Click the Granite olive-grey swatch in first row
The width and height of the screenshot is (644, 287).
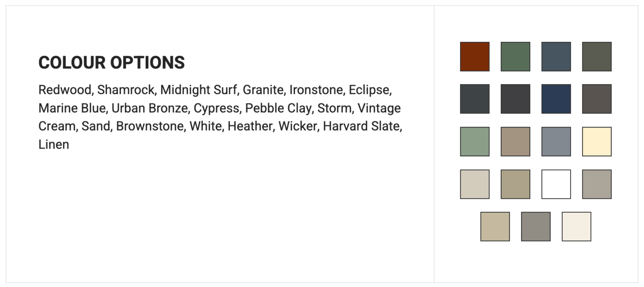[x=597, y=57]
